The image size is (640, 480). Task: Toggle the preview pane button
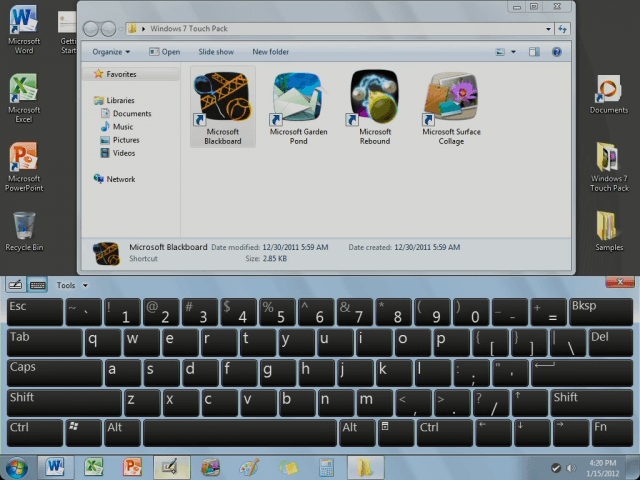click(534, 52)
